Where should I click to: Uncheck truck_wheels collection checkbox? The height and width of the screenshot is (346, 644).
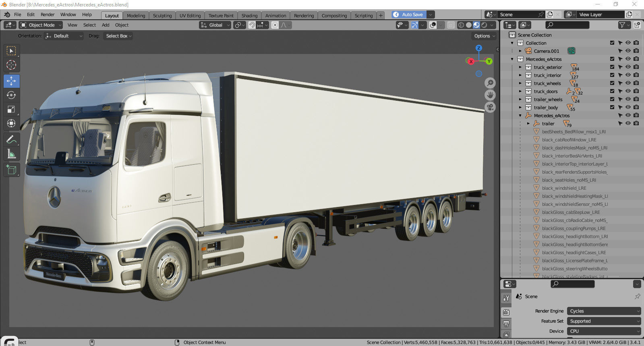[612, 83]
